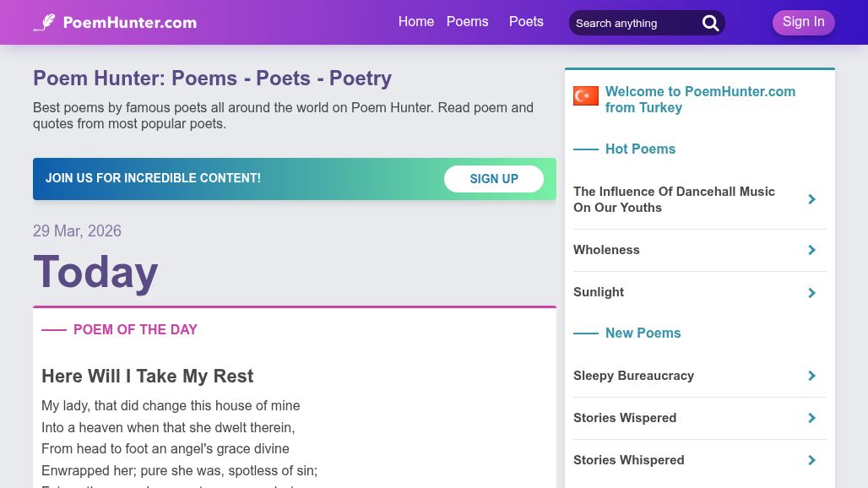This screenshot has height=488, width=868.
Task: Click the chevron next to Stories Whispered
Action: (x=811, y=461)
